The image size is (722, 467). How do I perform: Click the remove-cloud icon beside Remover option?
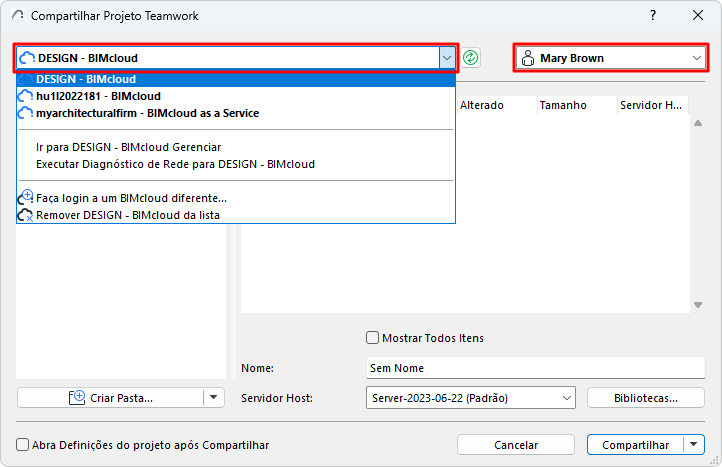pos(26,215)
